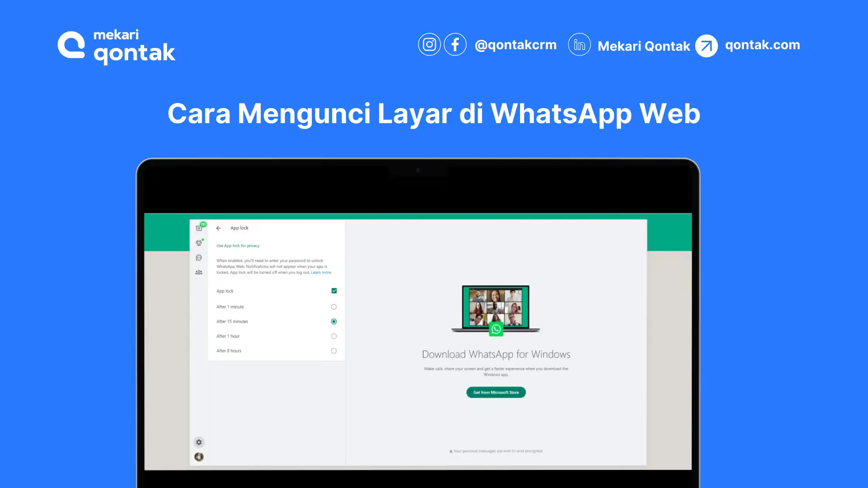
Task: Select the After 1 minute radio
Action: point(334,307)
